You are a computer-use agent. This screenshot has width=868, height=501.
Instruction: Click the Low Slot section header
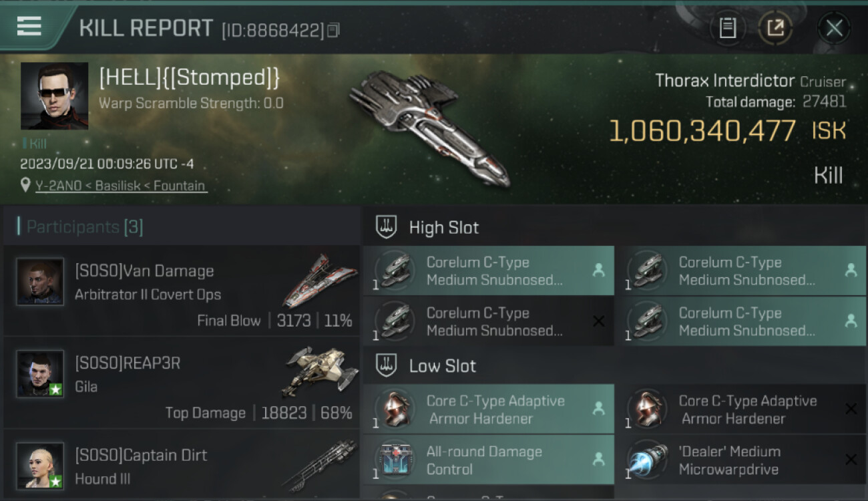click(442, 366)
